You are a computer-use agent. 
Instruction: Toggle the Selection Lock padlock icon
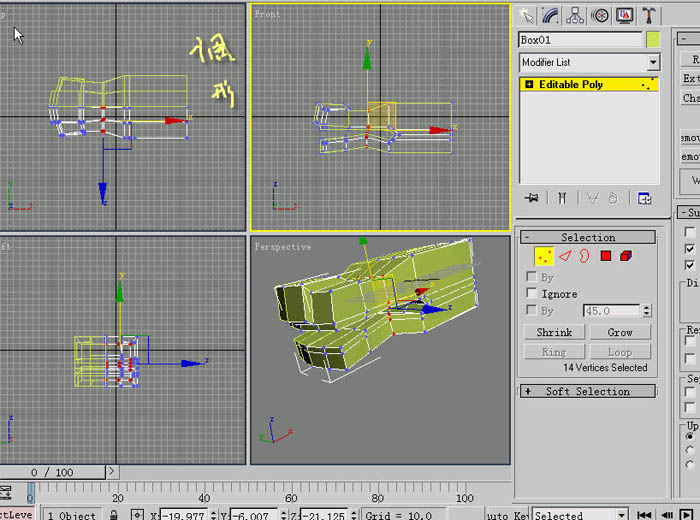pos(114,515)
